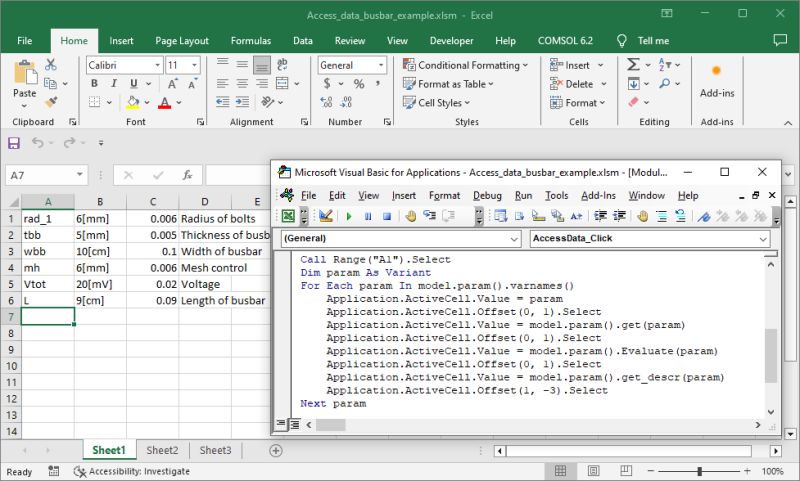The image size is (800, 481).
Task: Click the VBA code vertical scrollbar thumb
Action: pos(770,355)
